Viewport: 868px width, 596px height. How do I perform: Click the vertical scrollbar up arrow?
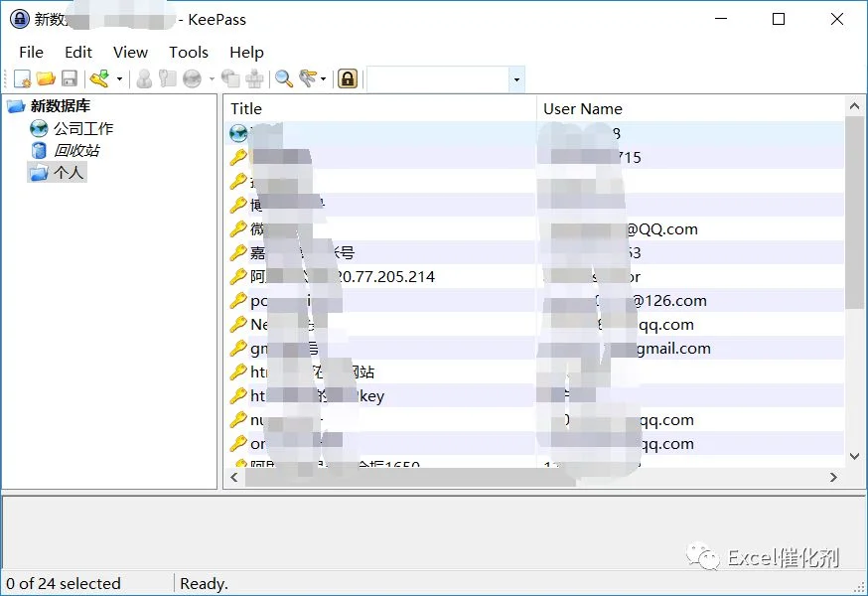pos(854,106)
